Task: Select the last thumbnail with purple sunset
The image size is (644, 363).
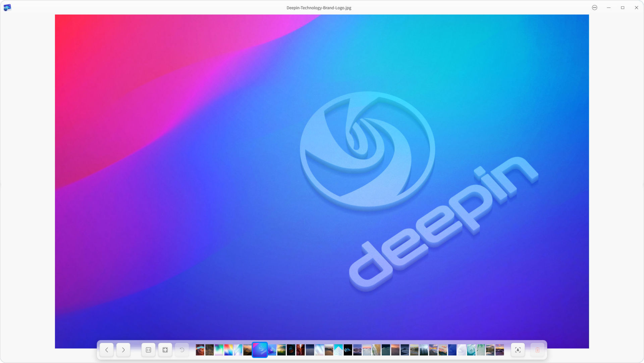Action: click(x=500, y=350)
